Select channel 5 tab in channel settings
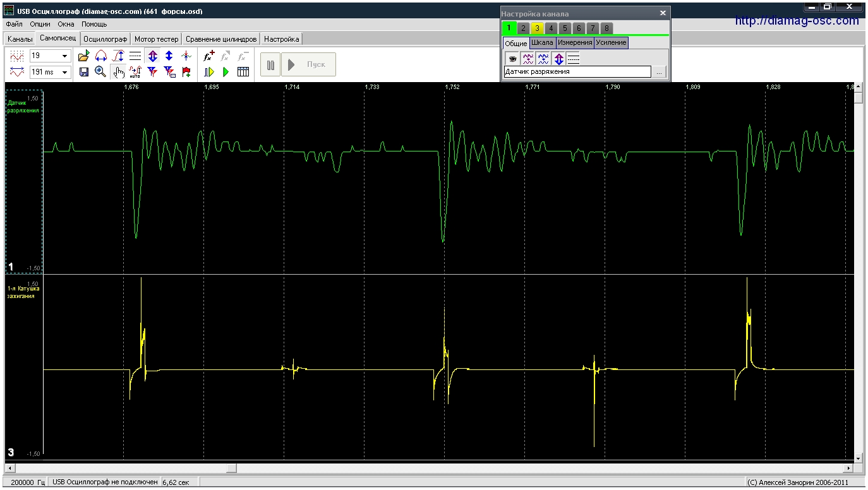The height and width of the screenshot is (490, 868). point(565,28)
